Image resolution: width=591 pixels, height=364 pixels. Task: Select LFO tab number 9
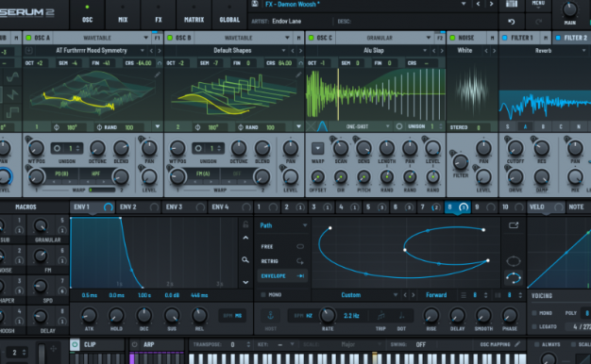pyautogui.click(x=484, y=207)
